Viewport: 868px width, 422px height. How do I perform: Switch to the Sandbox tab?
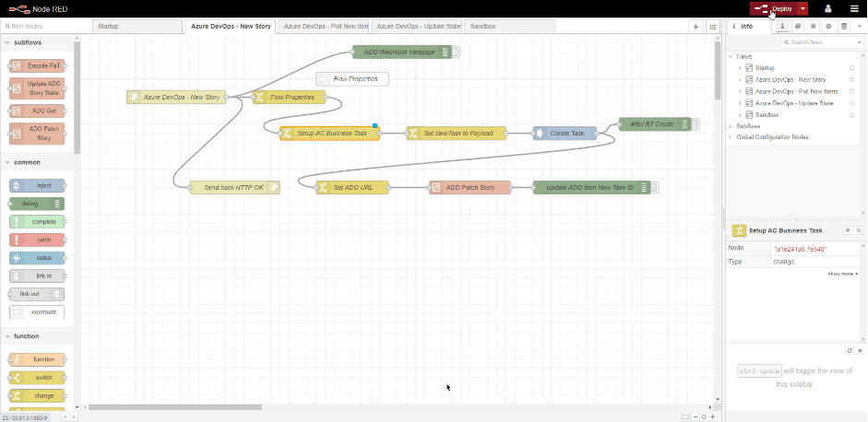[x=509, y=26]
